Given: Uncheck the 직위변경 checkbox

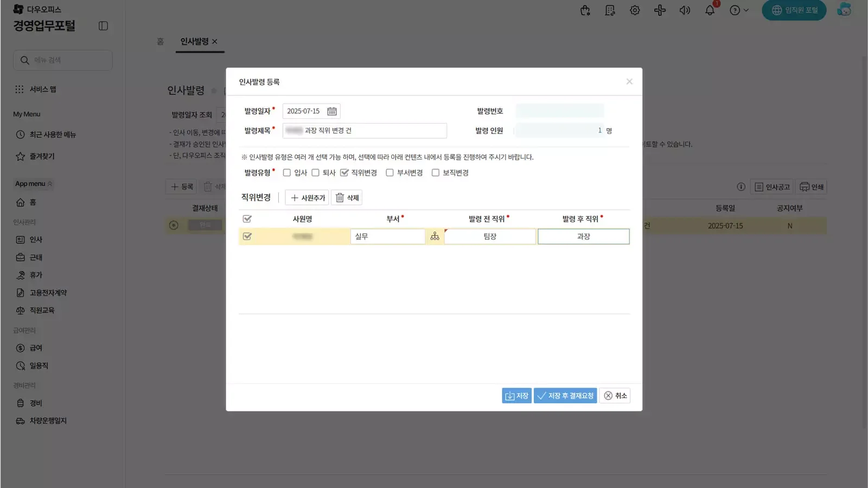Looking at the screenshot, I should pyautogui.click(x=344, y=172).
